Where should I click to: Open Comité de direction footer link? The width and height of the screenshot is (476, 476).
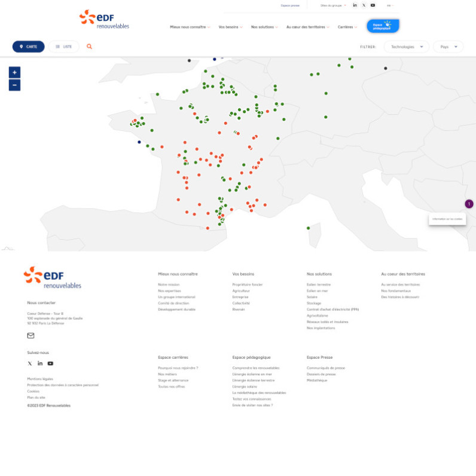point(173,303)
